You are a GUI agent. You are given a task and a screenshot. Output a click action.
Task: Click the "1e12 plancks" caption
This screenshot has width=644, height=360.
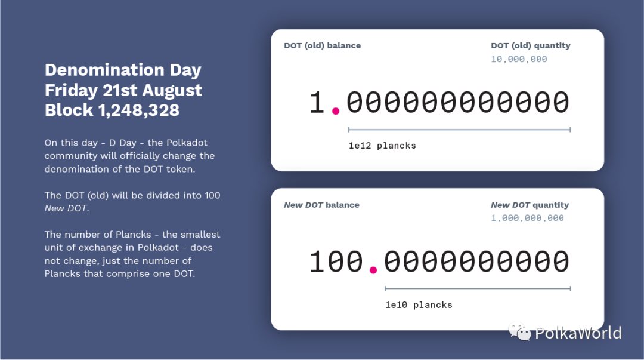click(382, 146)
